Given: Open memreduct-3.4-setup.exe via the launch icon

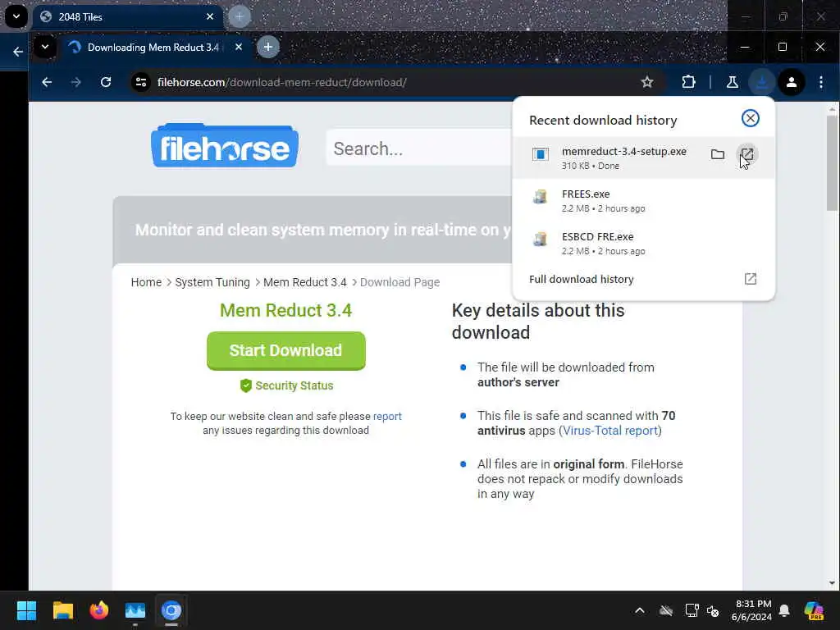Looking at the screenshot, I should pyautogui.click(x=746, y=155).
